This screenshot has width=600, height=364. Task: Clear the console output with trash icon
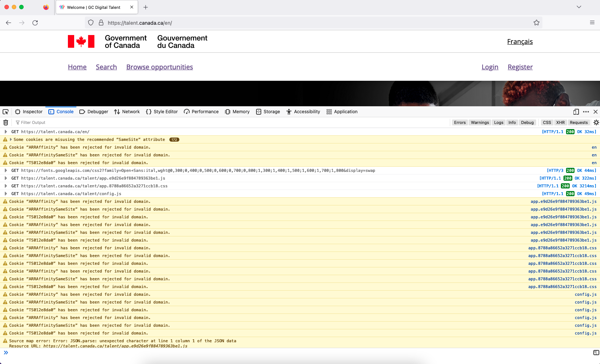6,122
